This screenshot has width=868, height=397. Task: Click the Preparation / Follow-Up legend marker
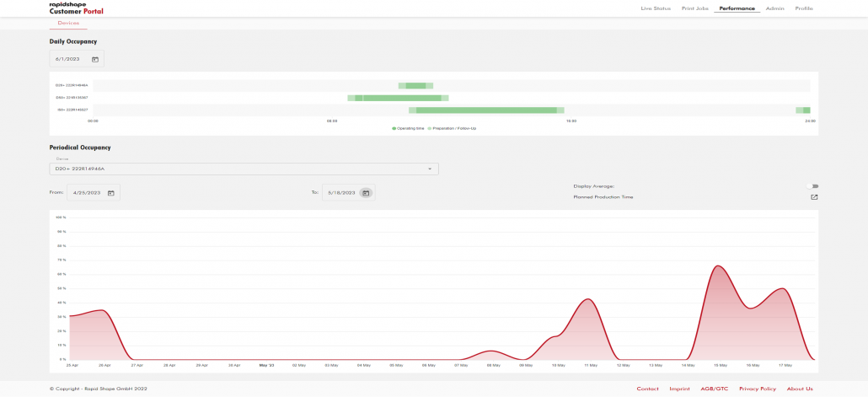click(429, 128)
